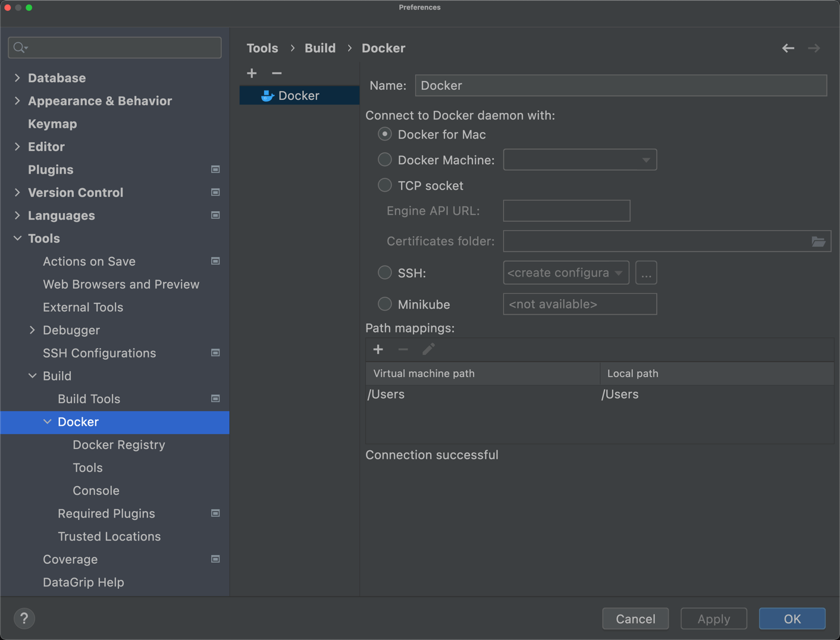The width and height of the screenshot is (840, 640).
Task: Edit the selected path mapping
Action: pos(428,349)
